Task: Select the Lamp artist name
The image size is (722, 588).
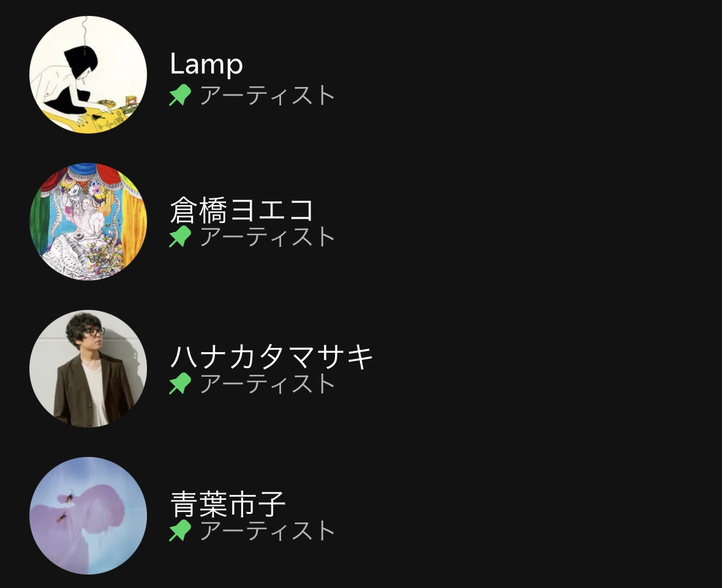Action: 206,64
